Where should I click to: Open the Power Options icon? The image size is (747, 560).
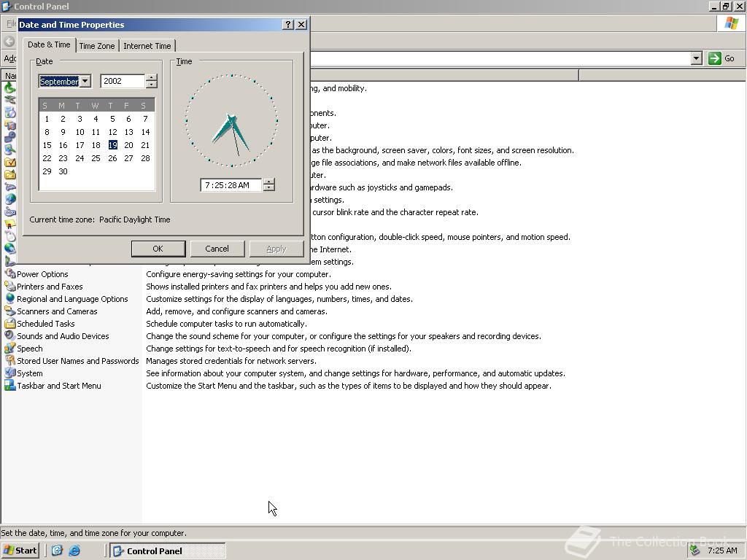[10, 274]
